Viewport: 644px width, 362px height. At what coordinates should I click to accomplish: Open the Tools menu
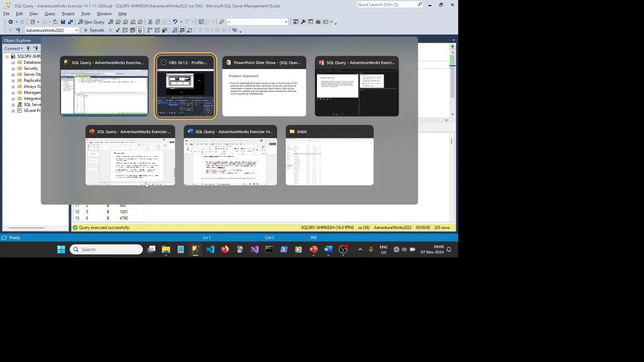point(86,14)
